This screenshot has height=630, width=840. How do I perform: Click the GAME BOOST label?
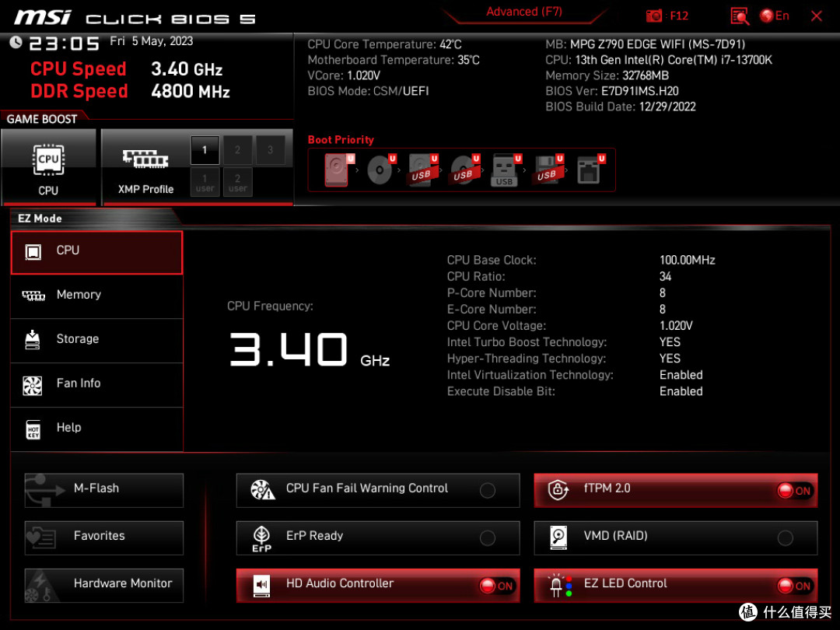42,119
